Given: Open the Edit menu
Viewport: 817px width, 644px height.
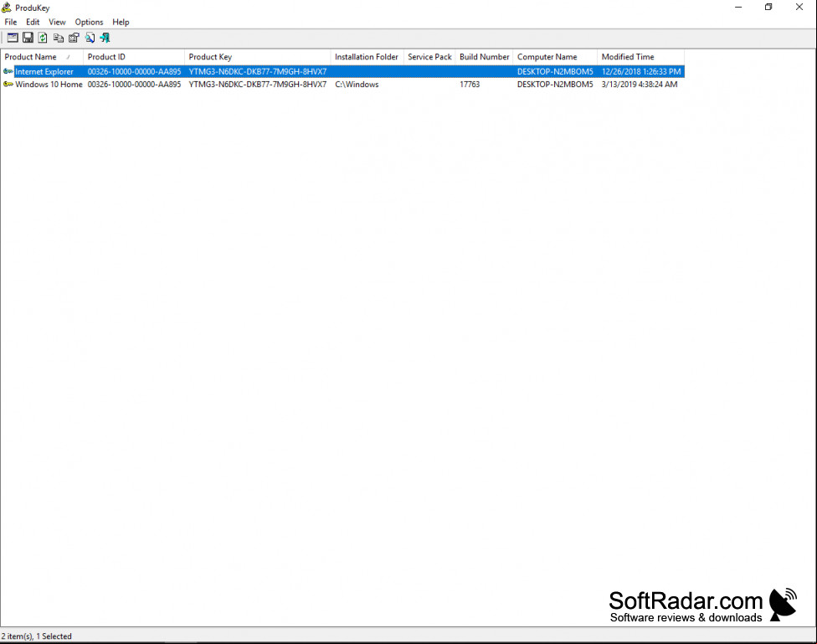Looking at the screenshot, I should [x=33, y=22].
